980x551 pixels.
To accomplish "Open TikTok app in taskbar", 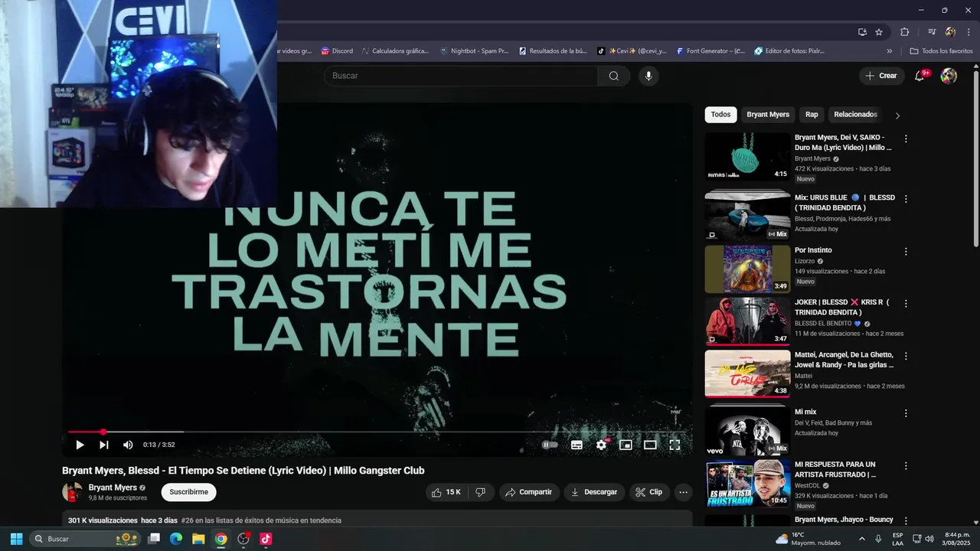I will coord(266,539).
